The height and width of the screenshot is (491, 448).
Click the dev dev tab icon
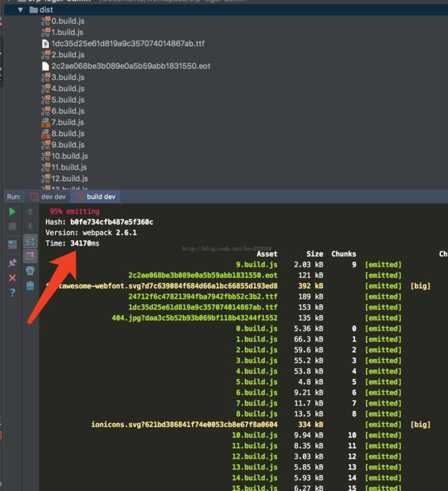34,197
